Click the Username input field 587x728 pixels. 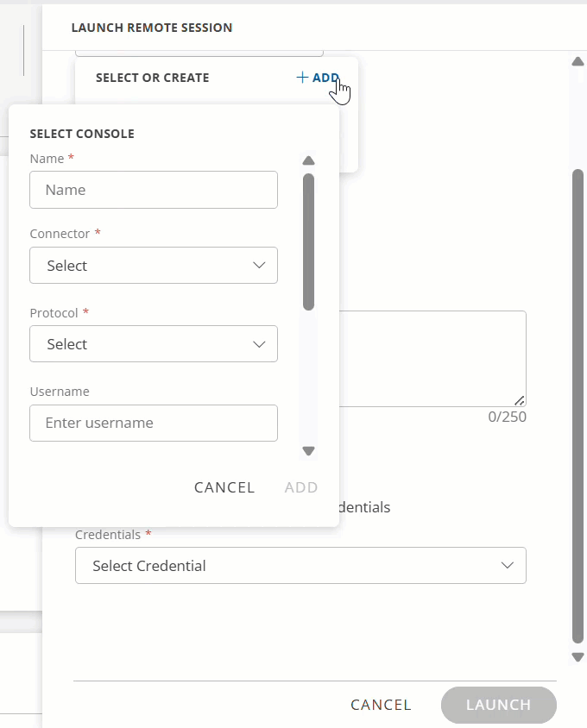154,423
